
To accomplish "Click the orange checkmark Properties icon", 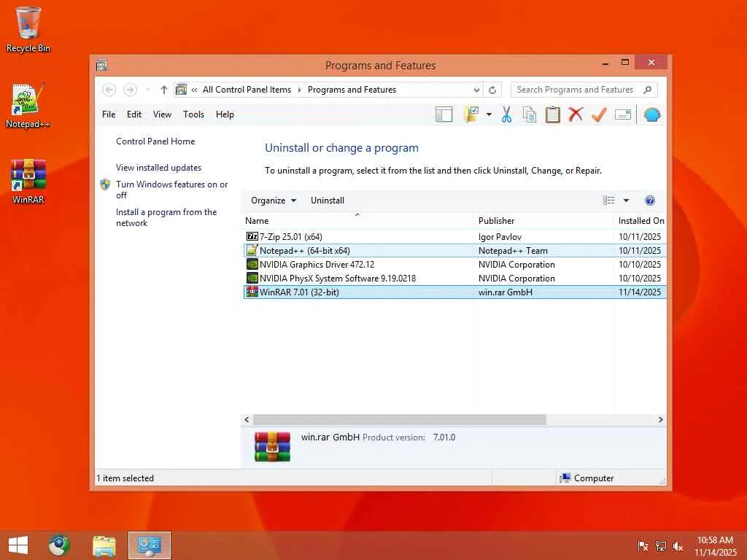I will (x=599, y=114).
